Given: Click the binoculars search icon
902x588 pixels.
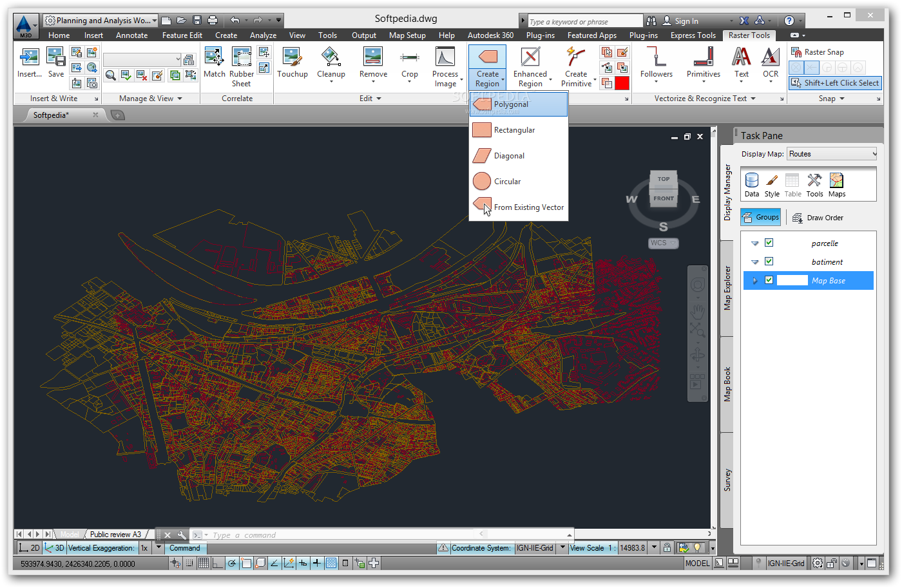Looking at the screenshot, I should click(651, 21).
